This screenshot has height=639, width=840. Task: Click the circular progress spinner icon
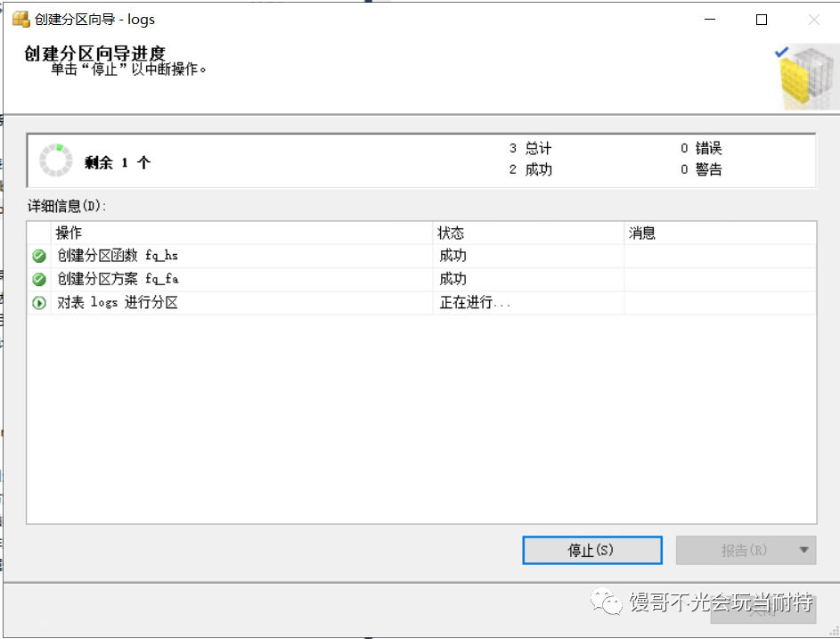(55, 160)
